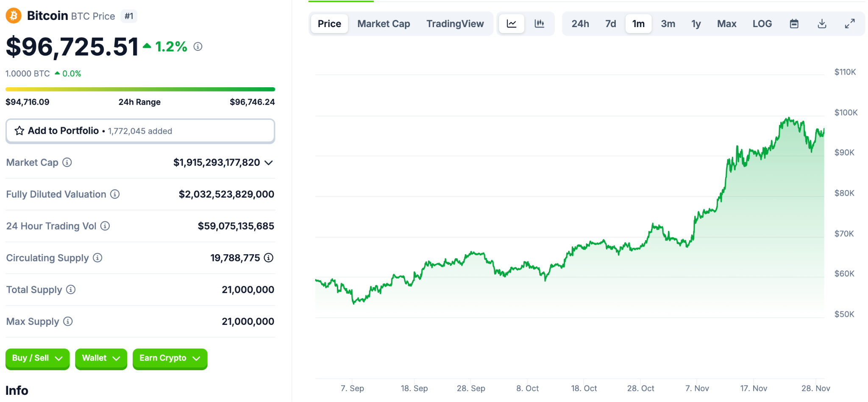Click the star icon in Add to Portfolio
Image resolution: width=868 pixels, height=402 pixels.
[x=19, y=131]
